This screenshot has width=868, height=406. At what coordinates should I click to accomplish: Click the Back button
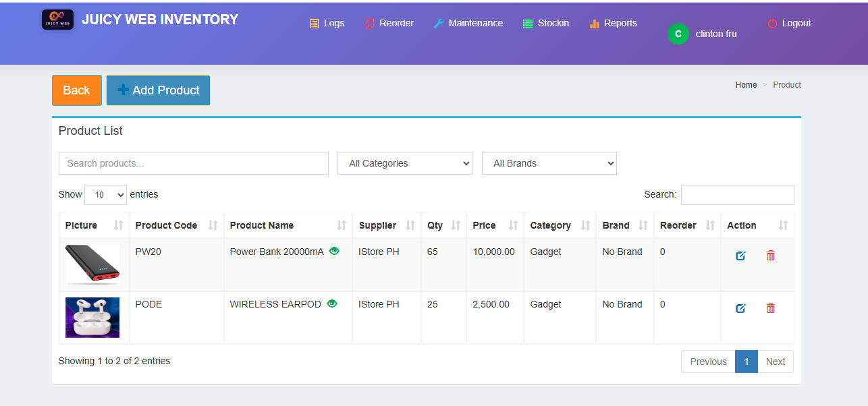76,90
